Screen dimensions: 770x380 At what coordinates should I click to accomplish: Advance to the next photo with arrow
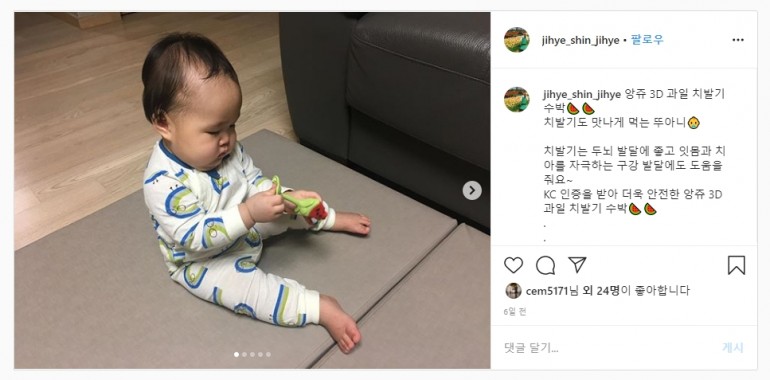click(472, 190)
